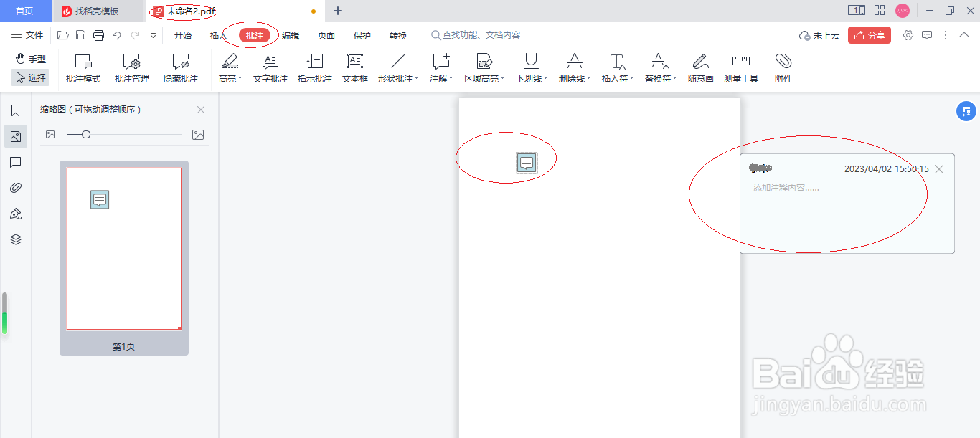This screenshot has width=980, height=438.
Task: Switch to the Annotate tab (批注)
Action: pyautogui.click(x=255, y=35)
